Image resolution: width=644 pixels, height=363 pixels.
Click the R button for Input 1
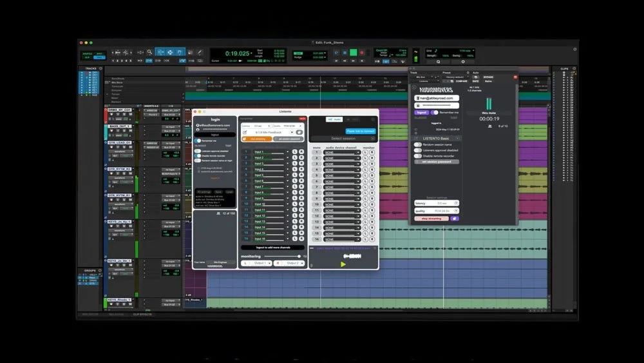[x=301, y=152]
